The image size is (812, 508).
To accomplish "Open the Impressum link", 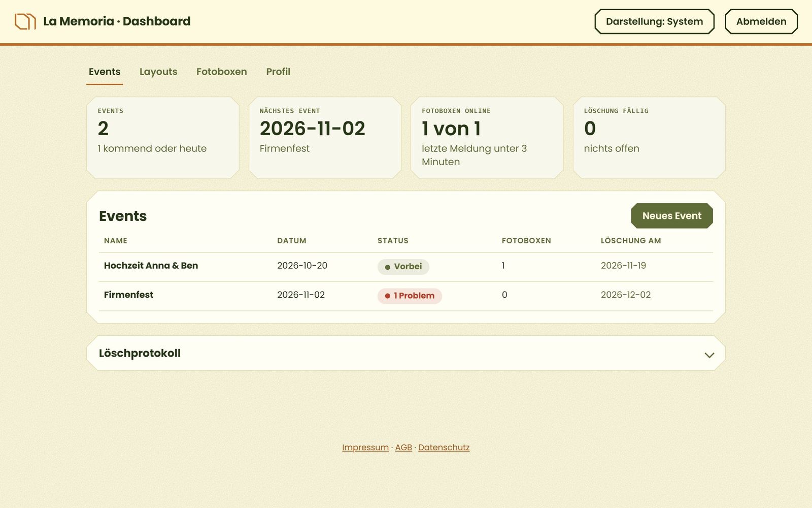I will (365, 448).
